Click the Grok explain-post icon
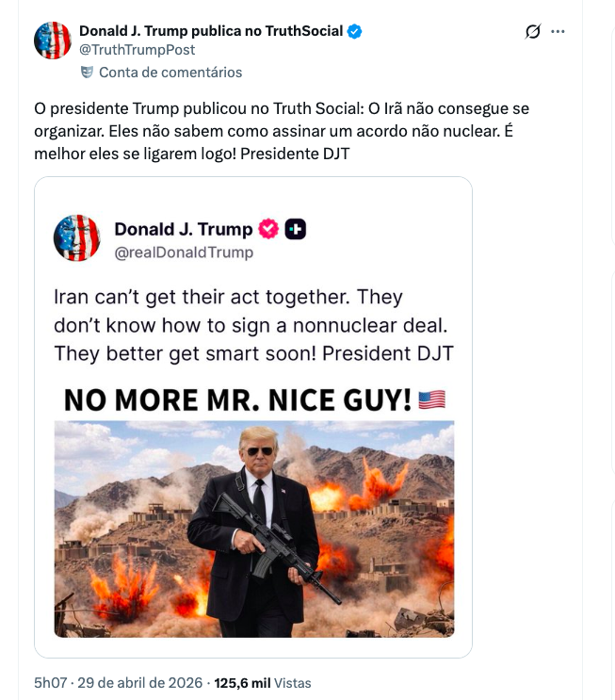Viewport: 615px width, 700px height. pos(532,31)
